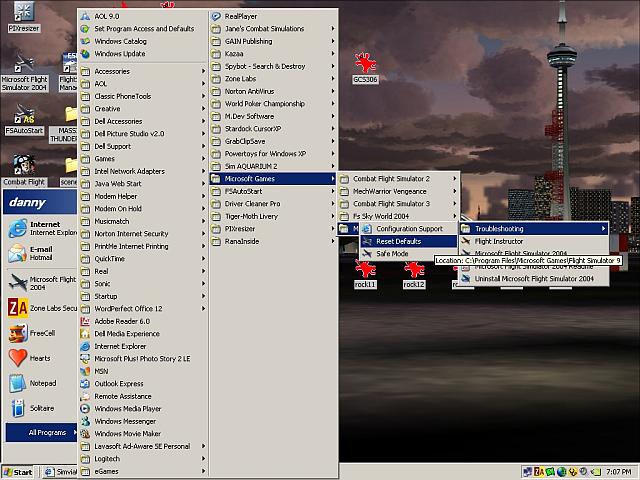Expand the Accessories program folder

pyautogui.click(x=112, y=71)
